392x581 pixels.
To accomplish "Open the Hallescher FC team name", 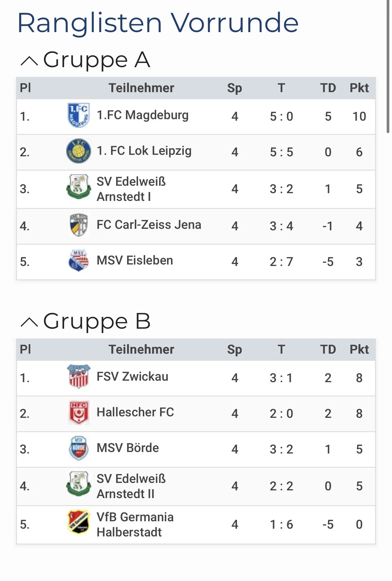I will click(135, 412).
